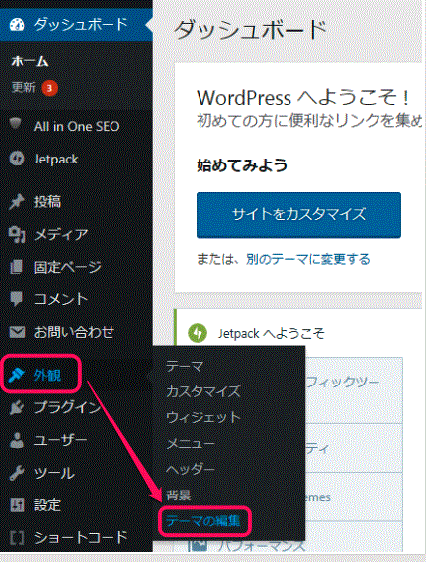Click the red updates badge showing 3
Image resolution: width=426 pixels, height=562 pixels.
(x=49, y=88)
